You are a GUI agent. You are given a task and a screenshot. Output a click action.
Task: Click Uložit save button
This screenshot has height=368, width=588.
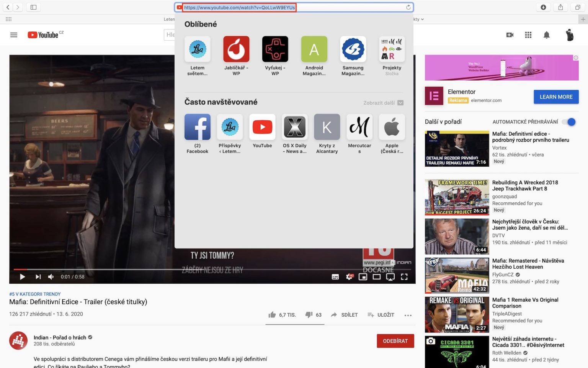[x=381, y=315]
